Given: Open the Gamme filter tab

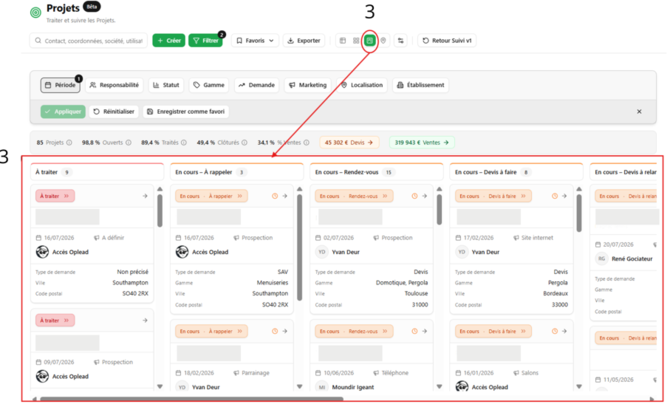Looking at the screenshot, I should 209,85.
